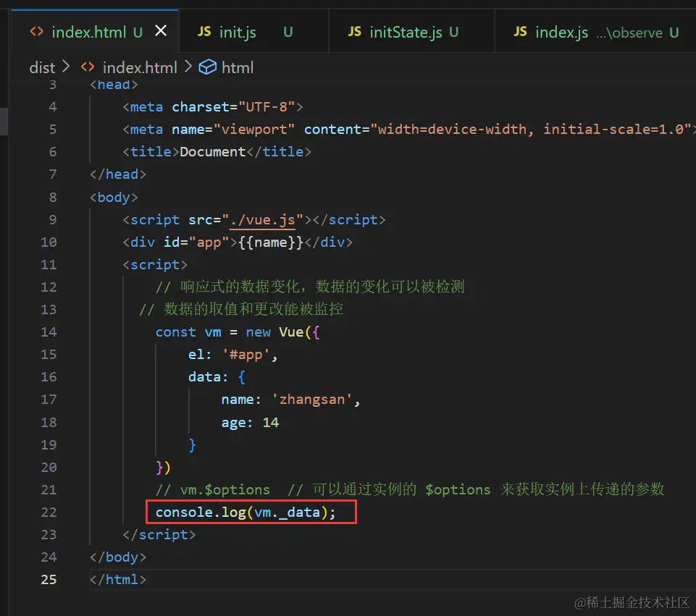696x616 pixels.
Task: Click the HTML file icon on index.html tab
Action: [x=37, y=31]
